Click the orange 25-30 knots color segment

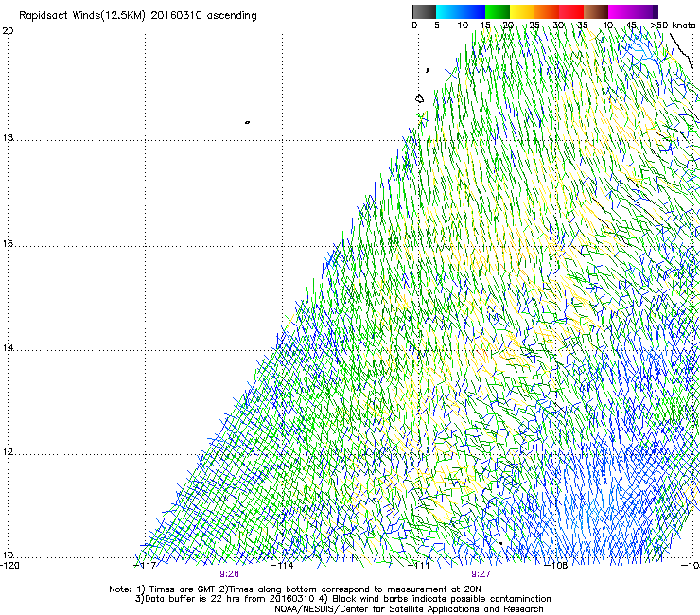547,11
